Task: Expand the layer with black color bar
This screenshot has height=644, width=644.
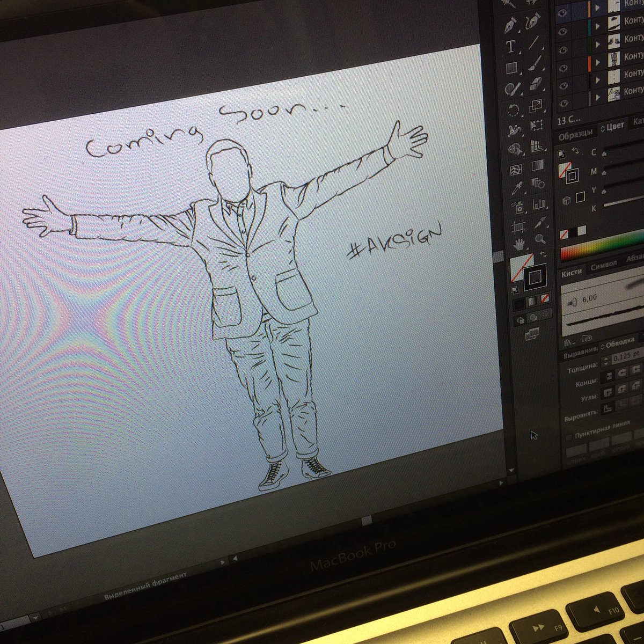Action: pyautogui.click(x=597, y=80)
